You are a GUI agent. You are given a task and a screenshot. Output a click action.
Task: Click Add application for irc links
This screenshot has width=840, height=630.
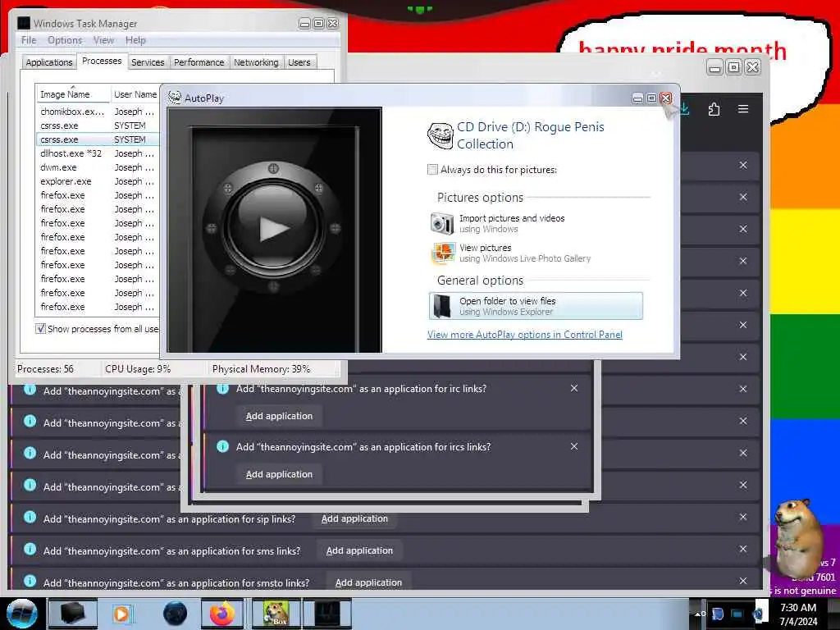pyautogui.click(x=279, y=416)
